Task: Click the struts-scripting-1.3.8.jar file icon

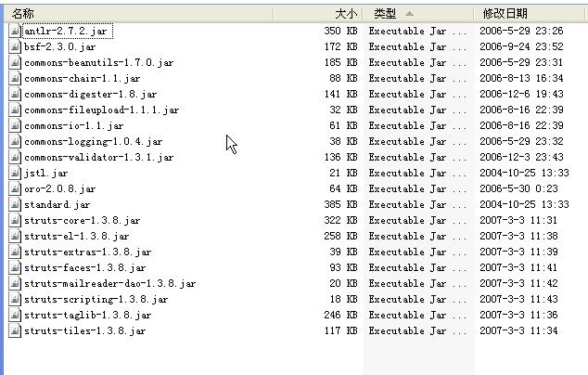Action: [15, 299]
